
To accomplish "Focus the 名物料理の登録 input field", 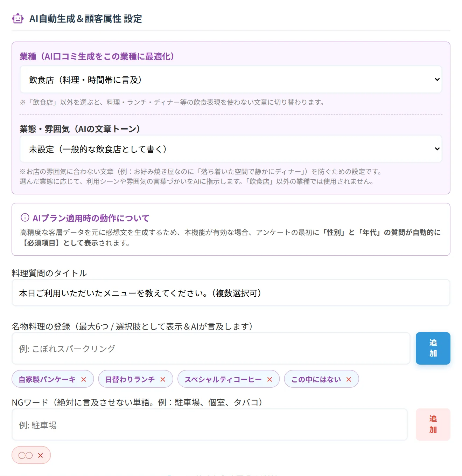I will 211,349.
